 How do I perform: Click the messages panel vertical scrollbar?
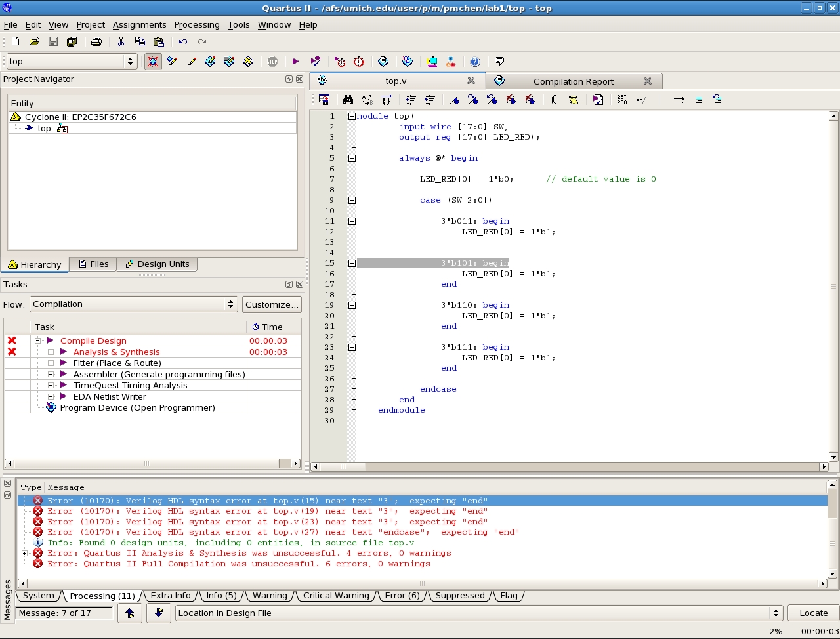pyautogui.click(x=832, y=529)
